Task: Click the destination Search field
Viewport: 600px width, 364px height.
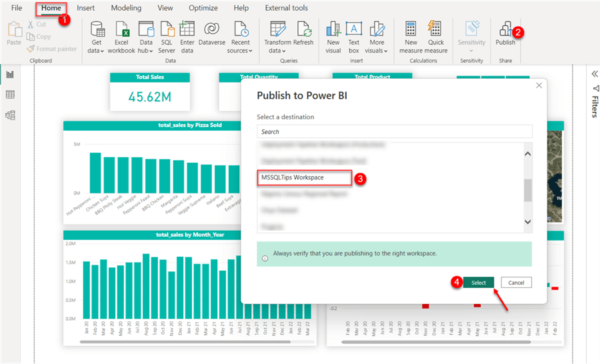Action: click(395, 131)
